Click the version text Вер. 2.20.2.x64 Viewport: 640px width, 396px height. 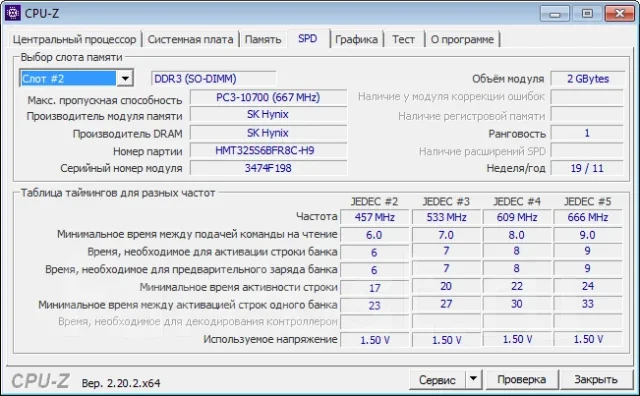click(121, 383)
